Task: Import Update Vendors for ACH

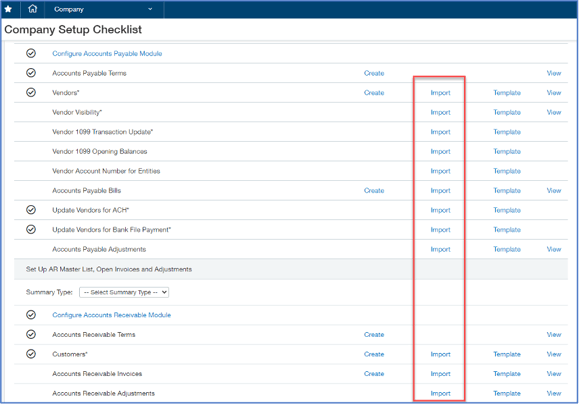Action: [441, 210]
